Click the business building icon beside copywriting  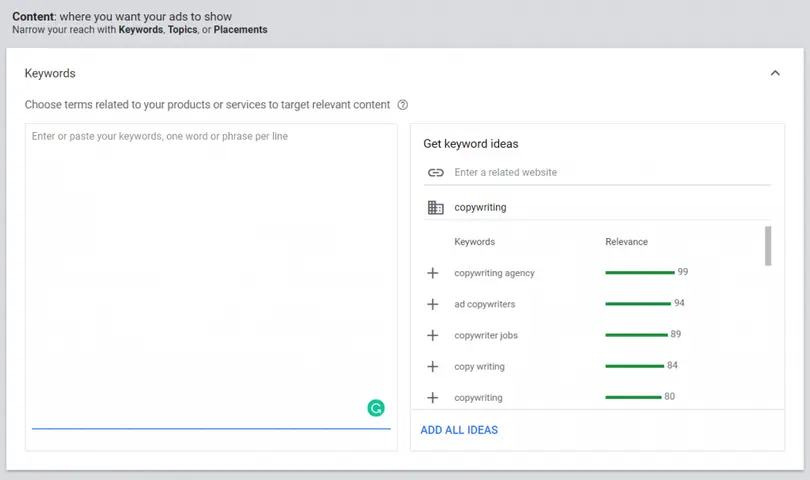(435, 208)
